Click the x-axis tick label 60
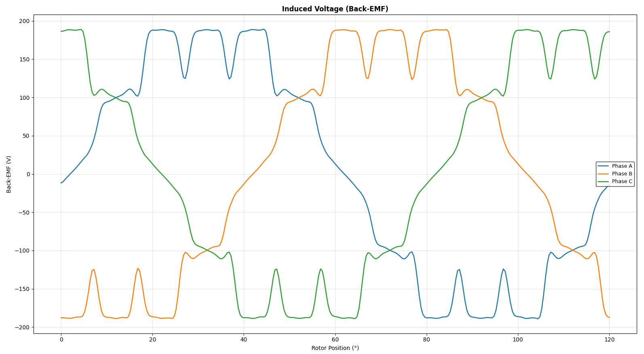644x354 pixels. (x=335, y=340)
